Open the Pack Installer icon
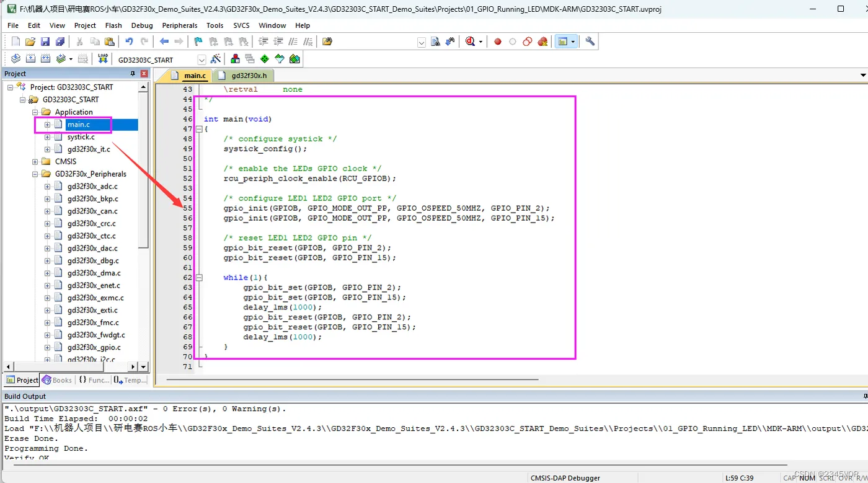 [x=294, y=59]
